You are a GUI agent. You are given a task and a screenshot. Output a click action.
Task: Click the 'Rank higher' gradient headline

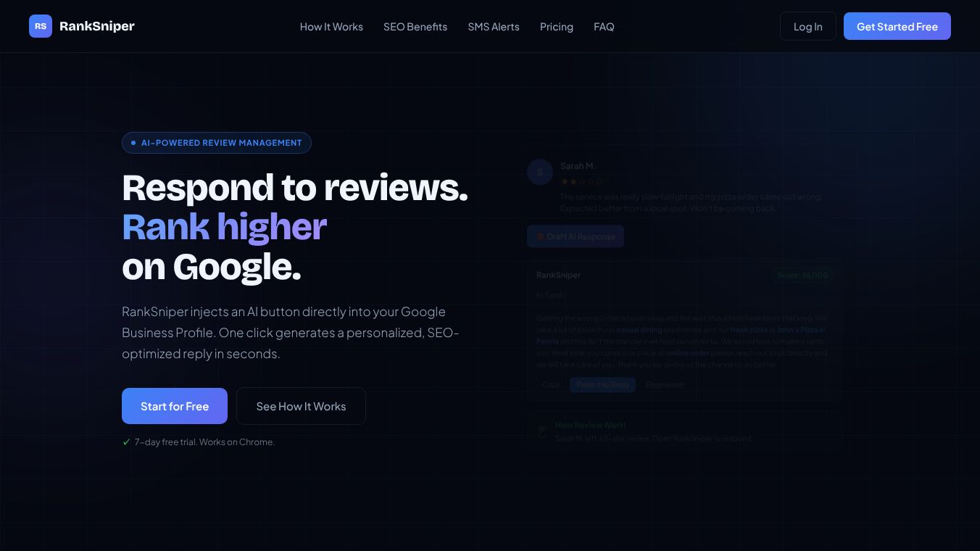(225, 227)
